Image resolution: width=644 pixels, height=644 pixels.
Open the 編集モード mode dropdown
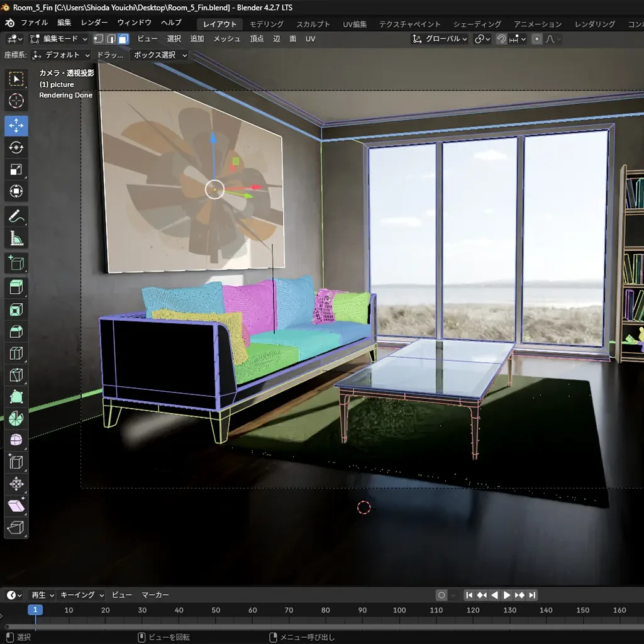(59, 39)
